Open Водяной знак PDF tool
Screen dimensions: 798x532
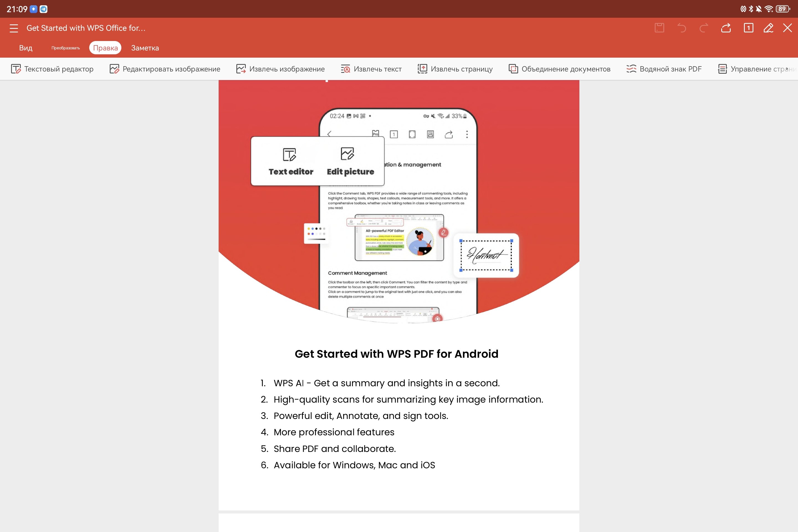[x=664, y=69]
